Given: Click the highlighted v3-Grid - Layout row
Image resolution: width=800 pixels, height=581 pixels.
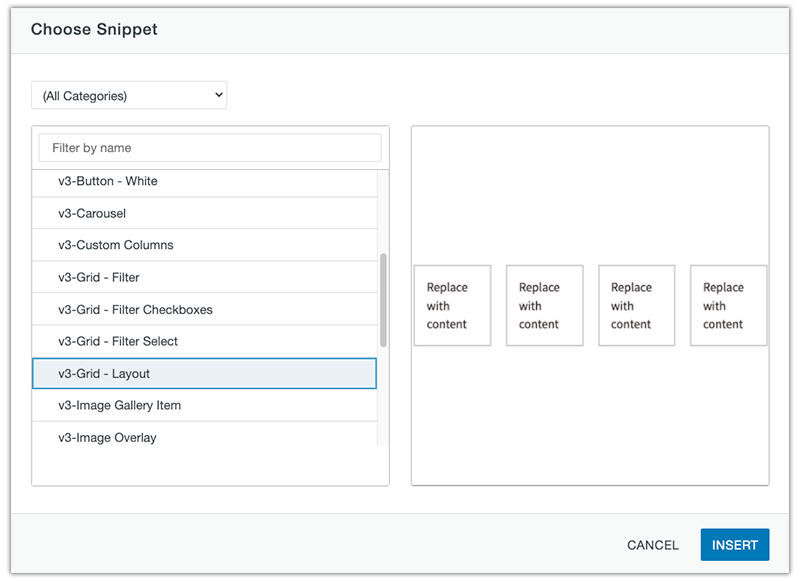Looking at the screenshot, I should point(205,373).
